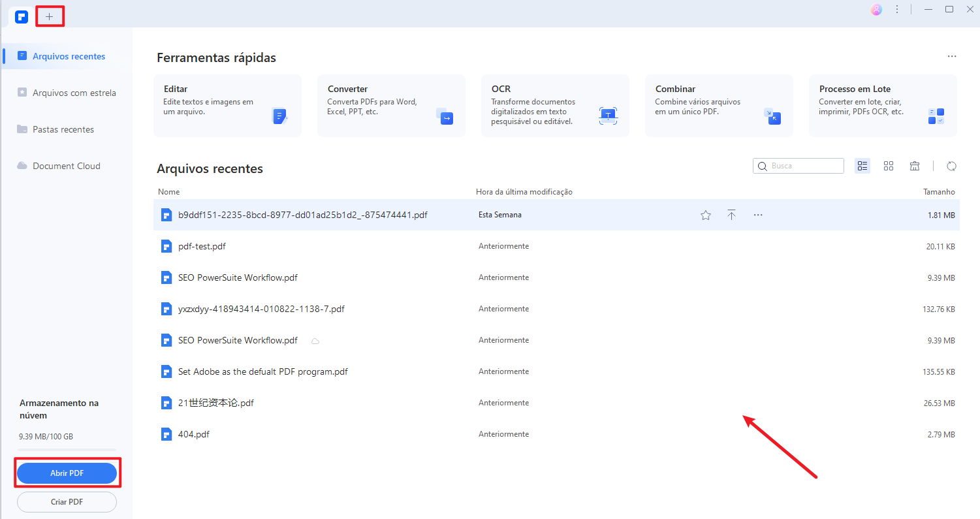The height and width of the screenshot is (519, 980).
Task: Expand the Ferramentas rápidas options menu
Action: coord(951,57)
